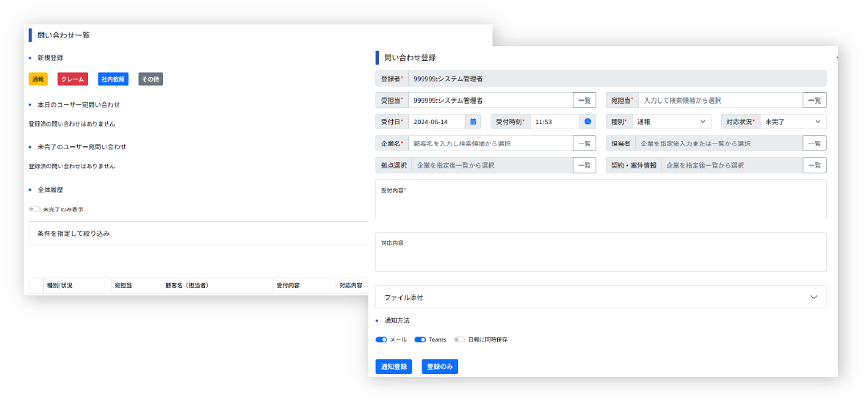This screenshot has width=868, height=407.
Task: Open the 対応状況 dropdown showing 未完了
Action: (x=793, y=122)
